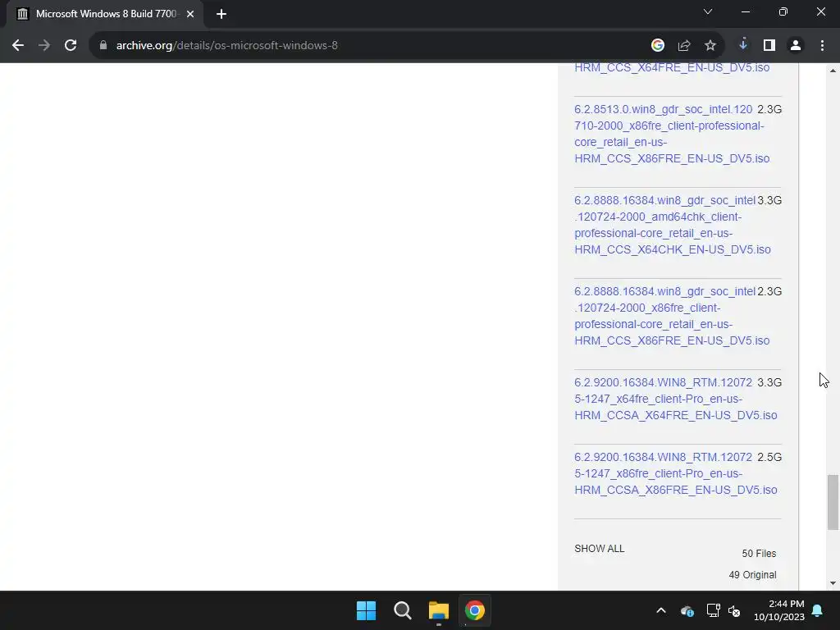Click the 50 Files count text
The image size is (840, 630).
tap(759, 554)
